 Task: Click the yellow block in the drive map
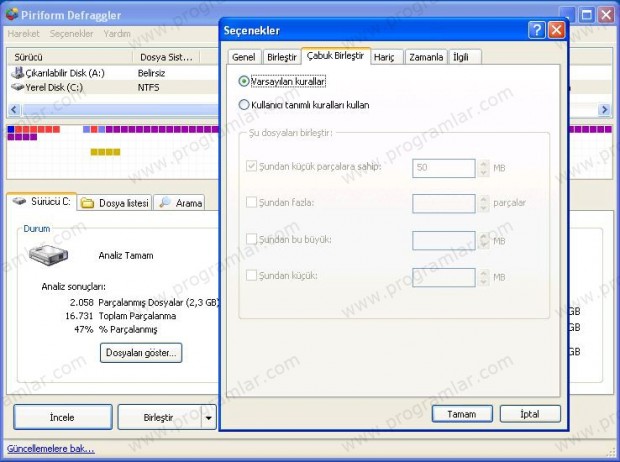105,152
